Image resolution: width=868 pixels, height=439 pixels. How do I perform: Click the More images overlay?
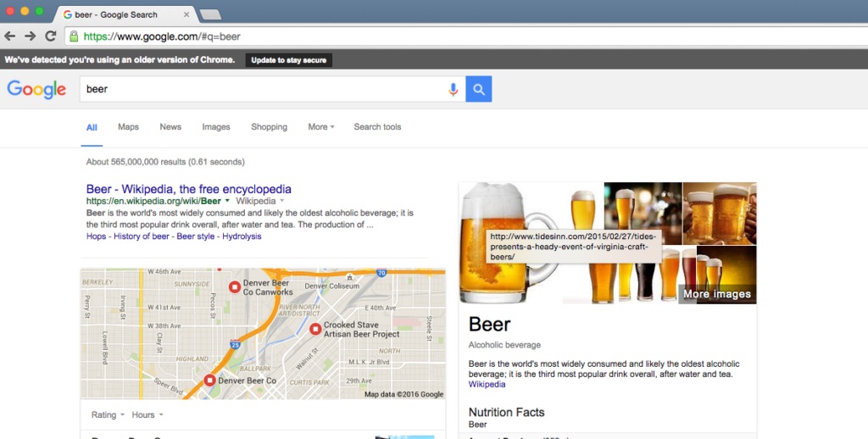(717, 294)
